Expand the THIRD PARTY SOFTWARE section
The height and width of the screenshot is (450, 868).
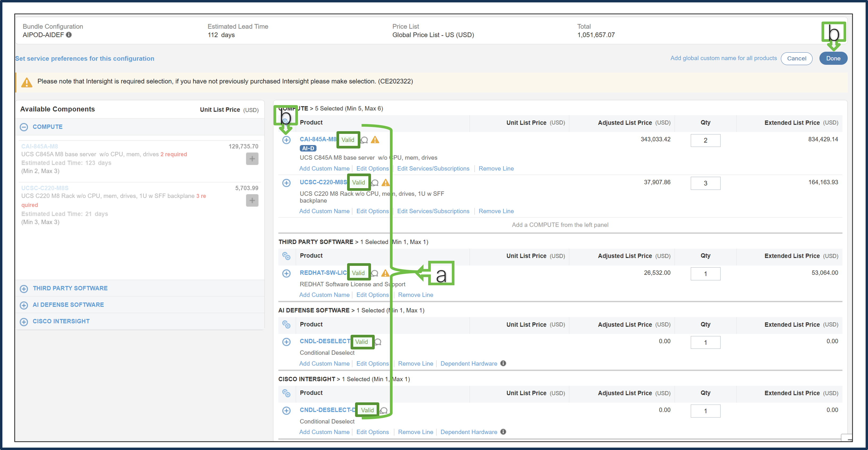tap(24, 289)
